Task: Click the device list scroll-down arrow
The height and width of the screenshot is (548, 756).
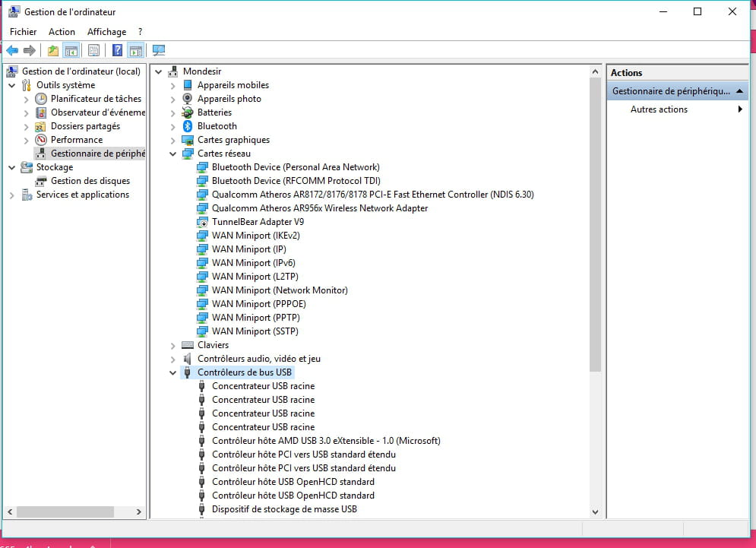Action: click(x=596, y=512)
